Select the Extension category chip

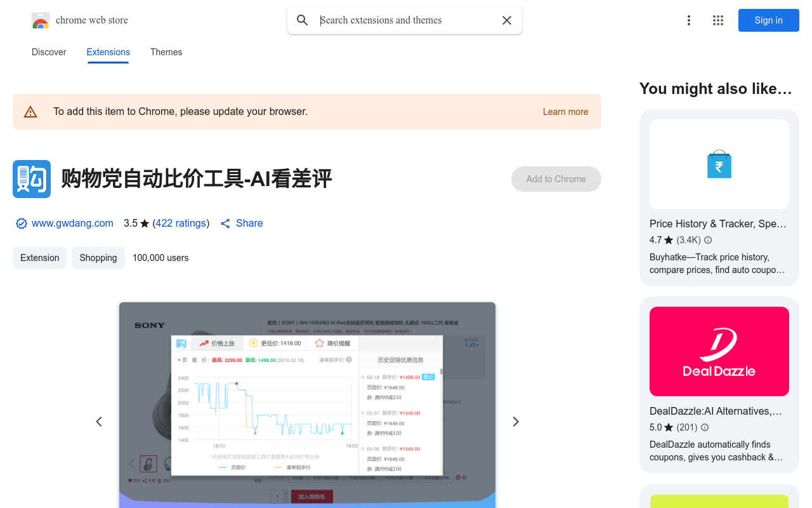pos(39,258)
